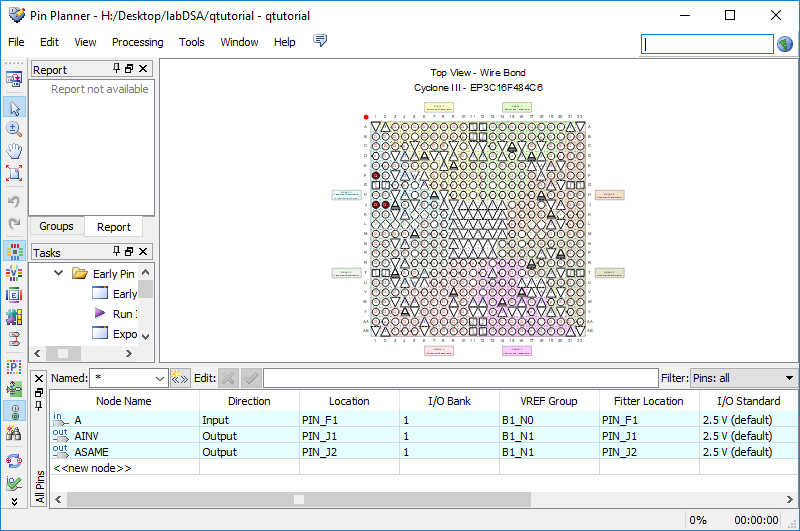Viewport: 800px width, 531px height.
Task: Toggle the two-circles pin legend icon
Action: coord(14,411)
